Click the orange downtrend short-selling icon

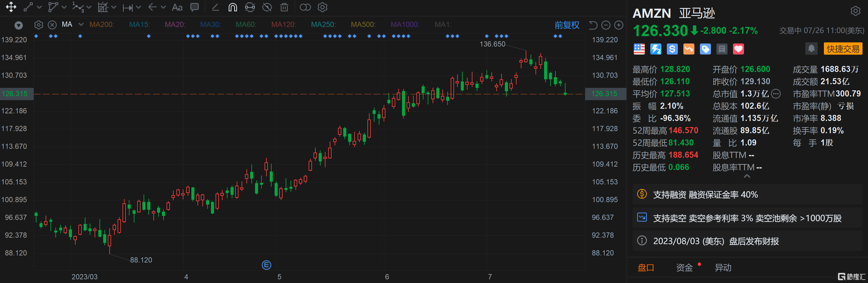pyautogui.click(x=689, y=49)
